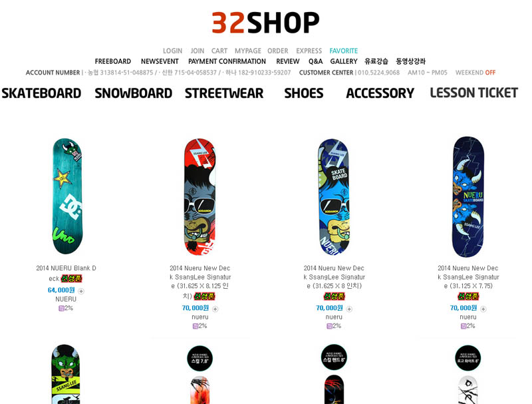The image size is (532, 404).
Task: Open the CART link
Action: 219,51
